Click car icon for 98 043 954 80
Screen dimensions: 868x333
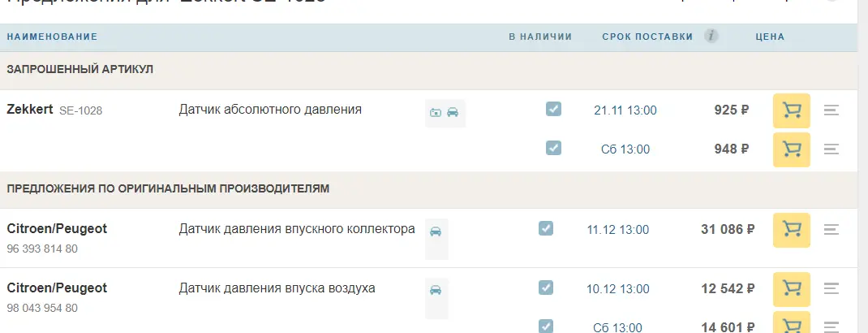pyautogui.click(x=436, y=290)
